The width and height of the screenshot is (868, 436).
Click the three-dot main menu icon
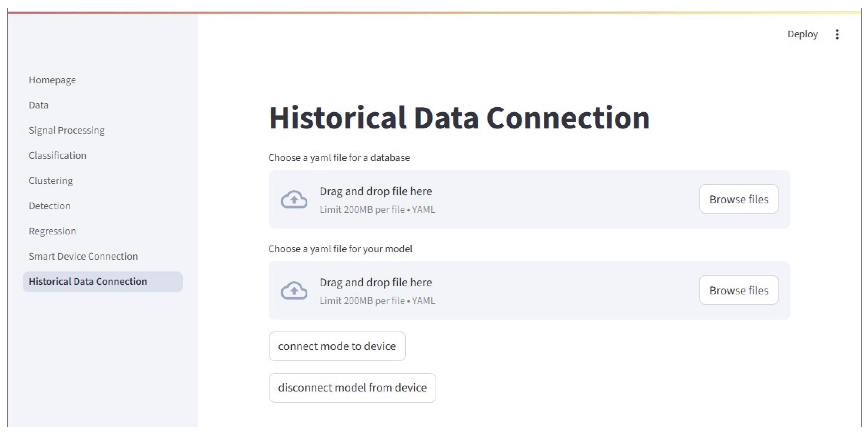click(x=837, y=34)
